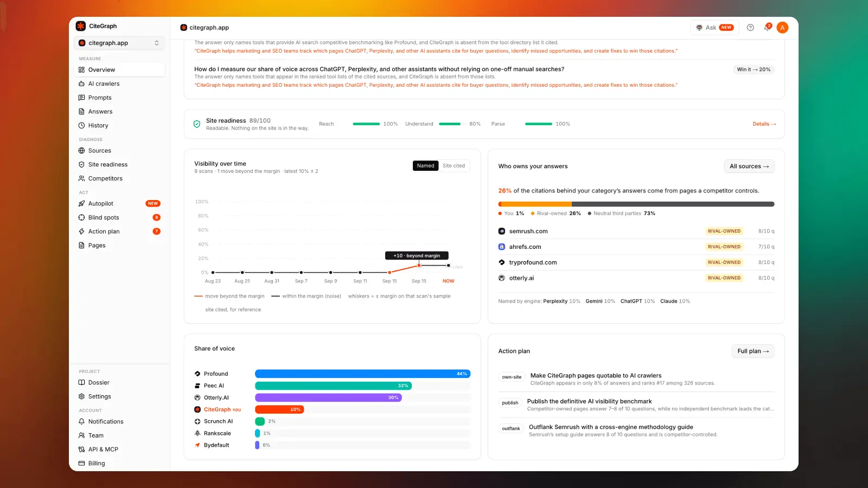Click the Bydefault logo in Share of voice
The height and width of the screenshot is (488, 868).
(x=197, y=445)
